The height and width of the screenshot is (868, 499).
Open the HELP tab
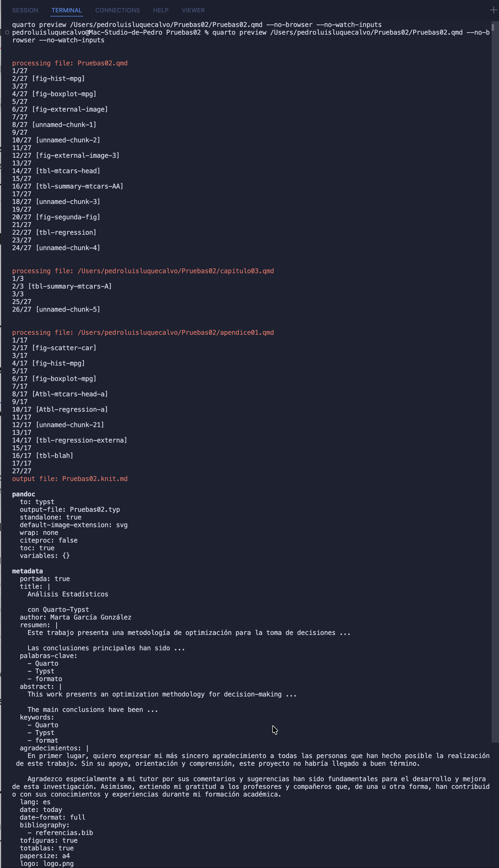[x=161, y=10]
